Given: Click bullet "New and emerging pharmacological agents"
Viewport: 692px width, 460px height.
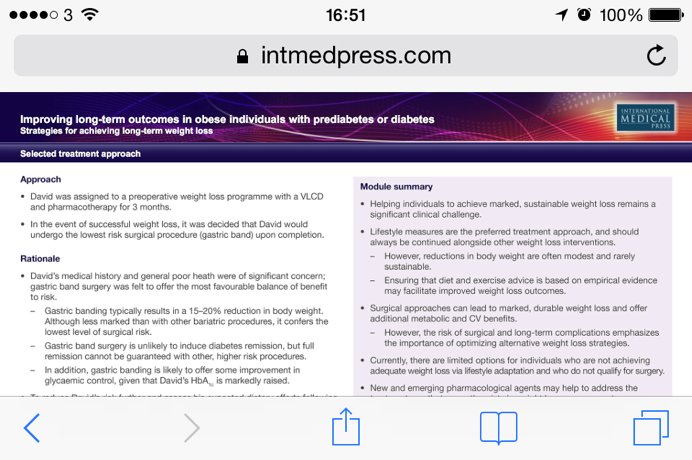Looking at the screenshot, I should click(504, 388).
